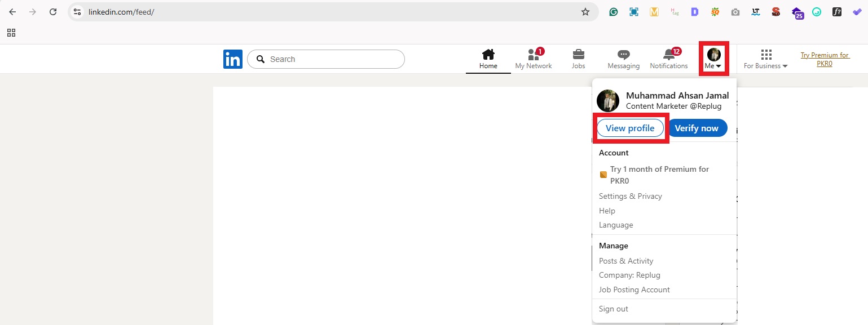
Task: Click the Verify now button
Action: 698,128
